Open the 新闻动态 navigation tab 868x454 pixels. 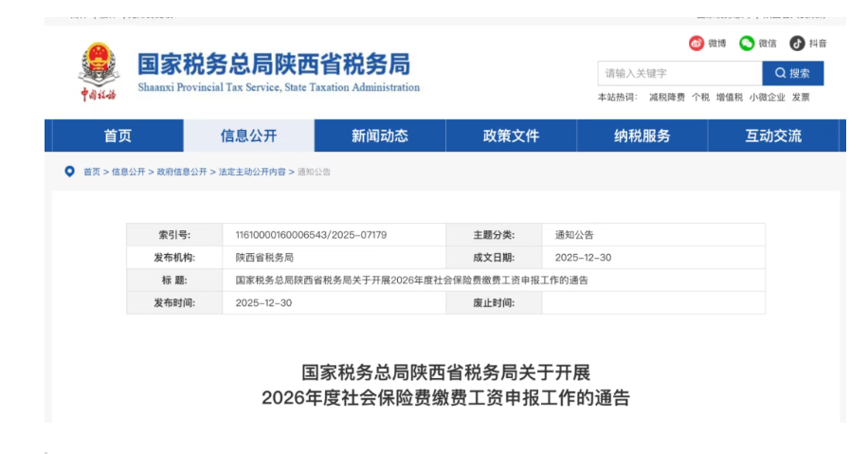380,136
